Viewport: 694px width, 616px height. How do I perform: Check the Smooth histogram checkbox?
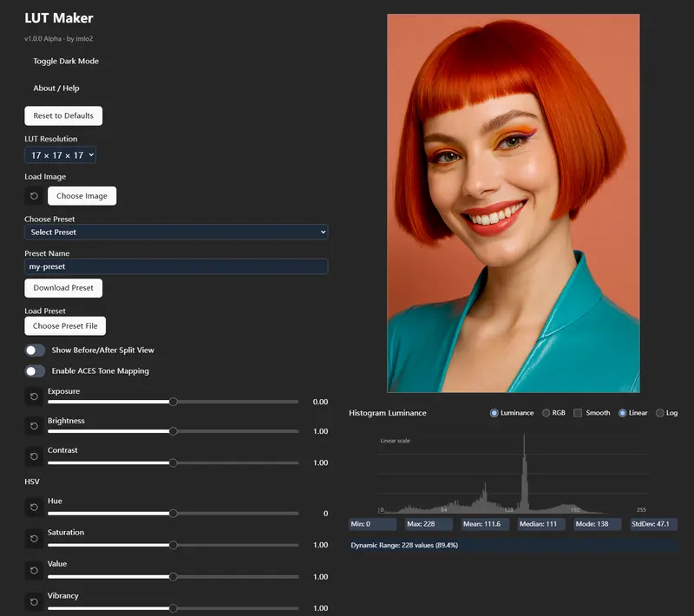578,413
